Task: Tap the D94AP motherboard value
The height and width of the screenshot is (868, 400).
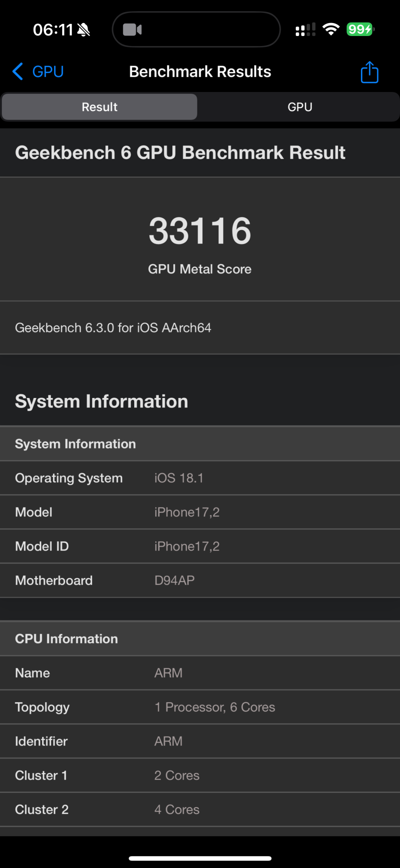Action: [x=175, y=580]
